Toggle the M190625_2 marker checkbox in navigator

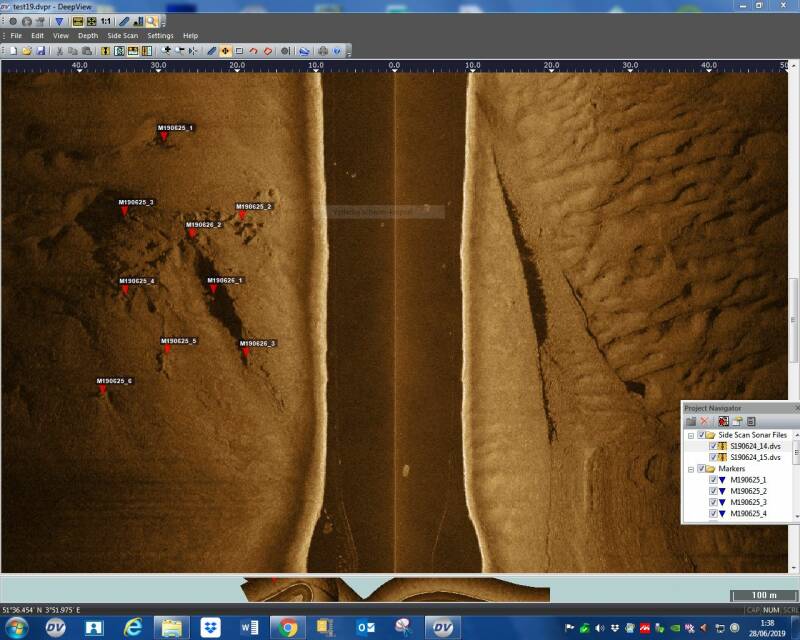(x=713, y=491)
